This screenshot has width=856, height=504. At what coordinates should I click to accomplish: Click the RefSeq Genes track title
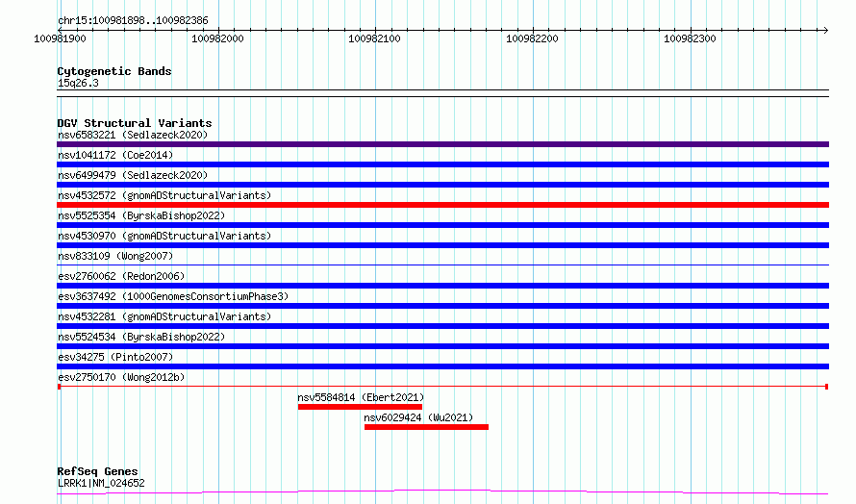click(x=97, y=471)
